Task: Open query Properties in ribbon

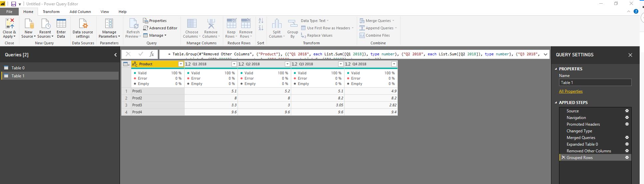Action: [155, 21]
